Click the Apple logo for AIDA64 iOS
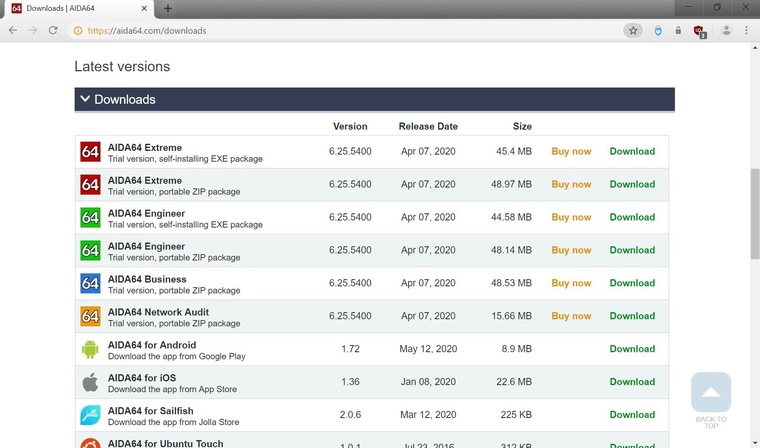760x448 pixels. click(x=90, y=382)
